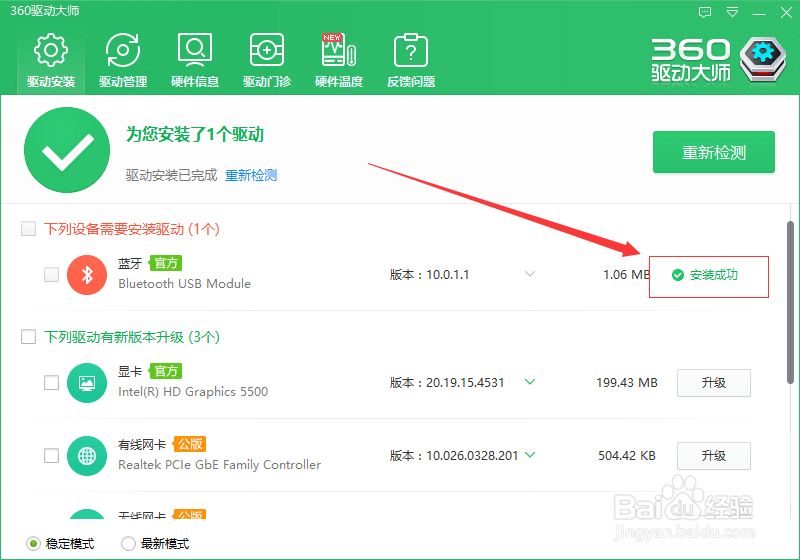Screen dimensions: 800x560
Task: Open the 反馈问题 clipboard icon
Action: point(411,50)
